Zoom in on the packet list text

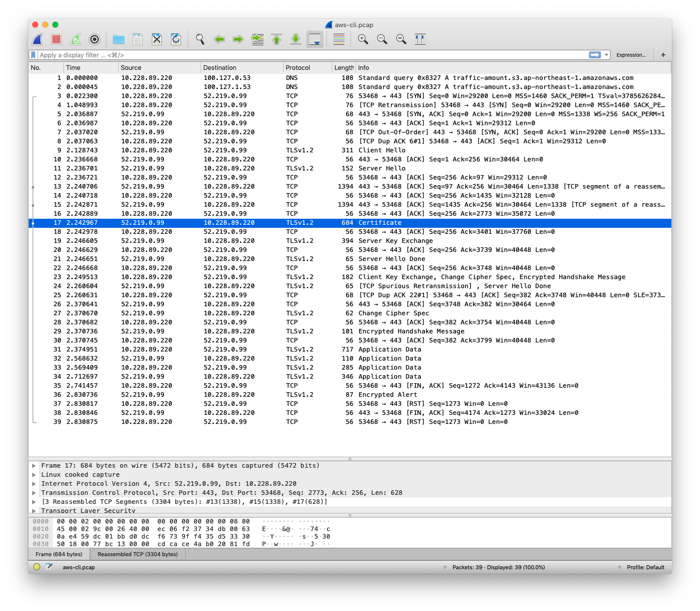pyautogui.click(x=363, y=39)
